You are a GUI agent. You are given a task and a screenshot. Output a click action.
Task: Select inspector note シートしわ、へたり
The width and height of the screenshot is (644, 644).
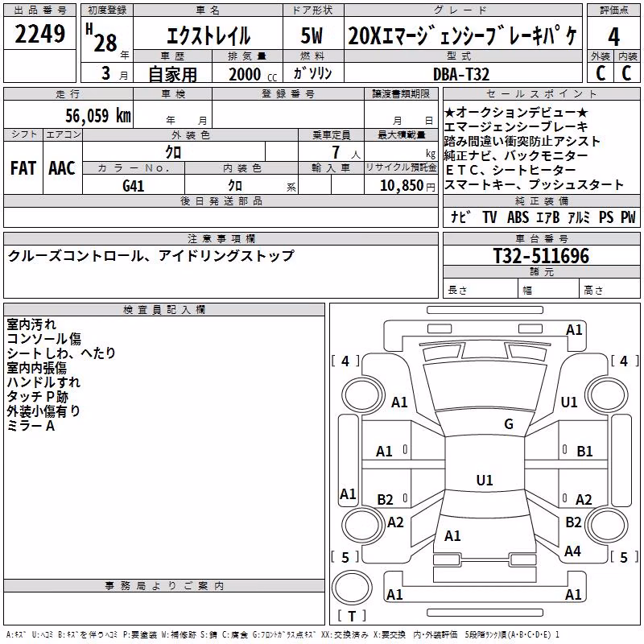[x=61, y=353]
